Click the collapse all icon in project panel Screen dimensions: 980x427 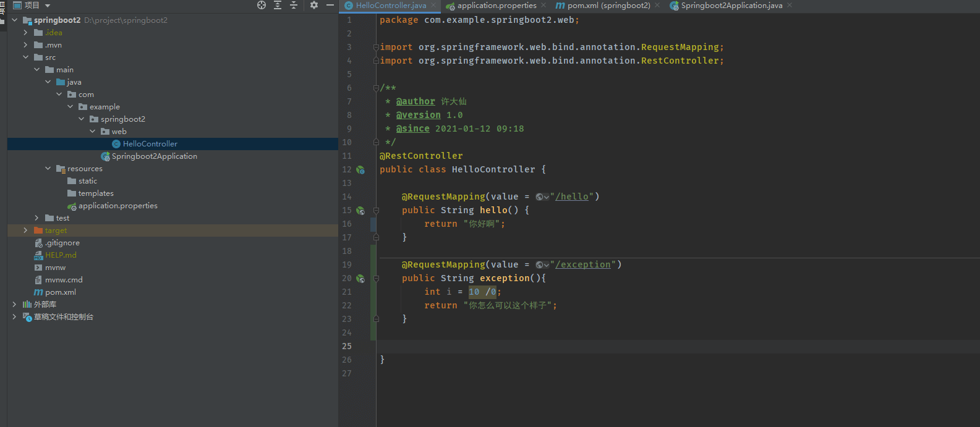[294, 5]
